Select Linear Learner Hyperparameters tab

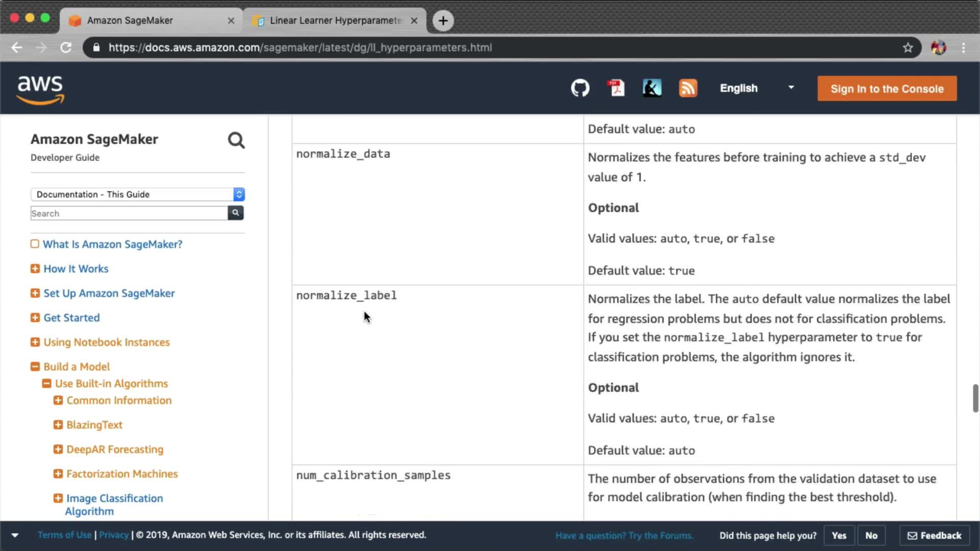click(334, 20)
